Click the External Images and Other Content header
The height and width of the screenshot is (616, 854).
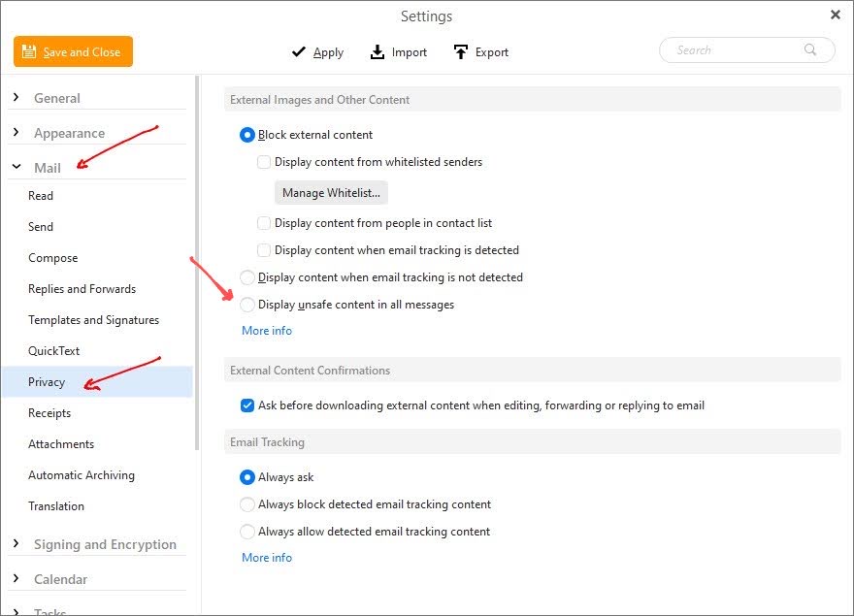click(x=532, y=100)
